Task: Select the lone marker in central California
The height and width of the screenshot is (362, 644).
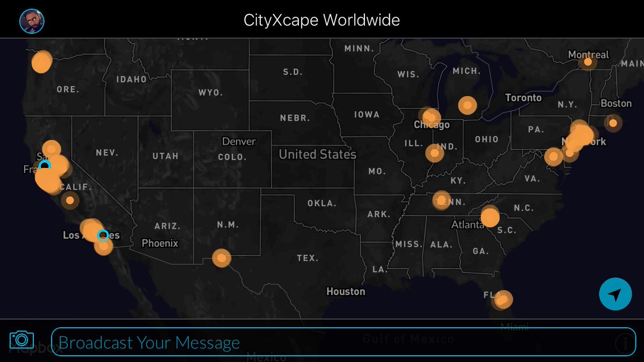Action: (x=70, y=201)
